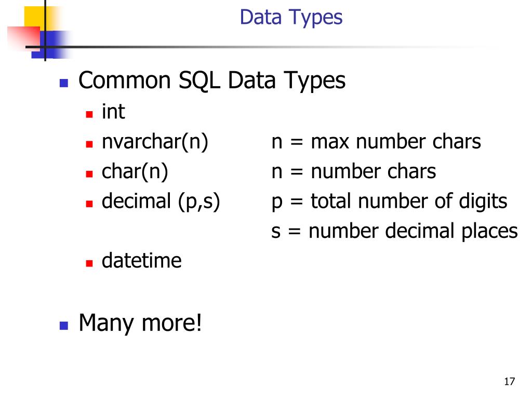
Task: Select the Common SQL Data Types heading
Action: [212, 81]
